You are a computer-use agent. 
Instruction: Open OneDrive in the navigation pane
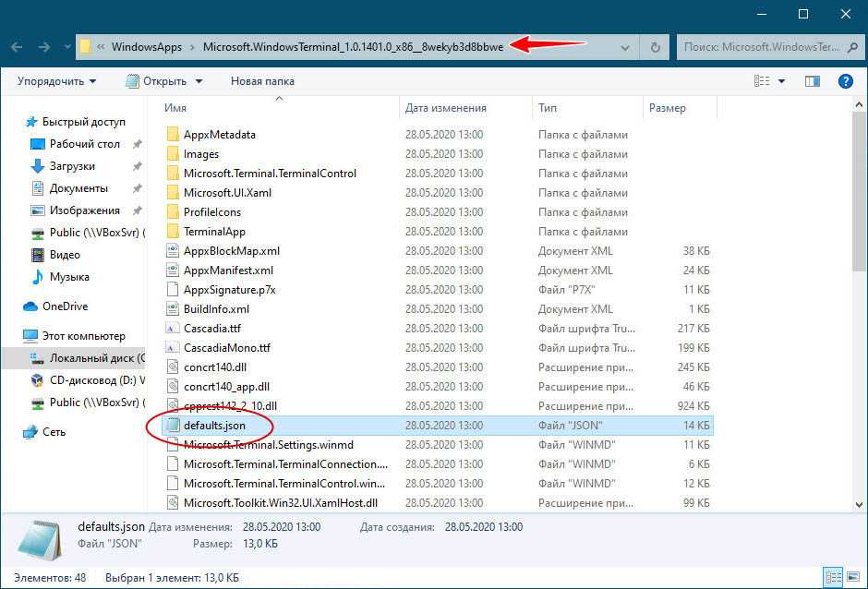coord(64,307)
